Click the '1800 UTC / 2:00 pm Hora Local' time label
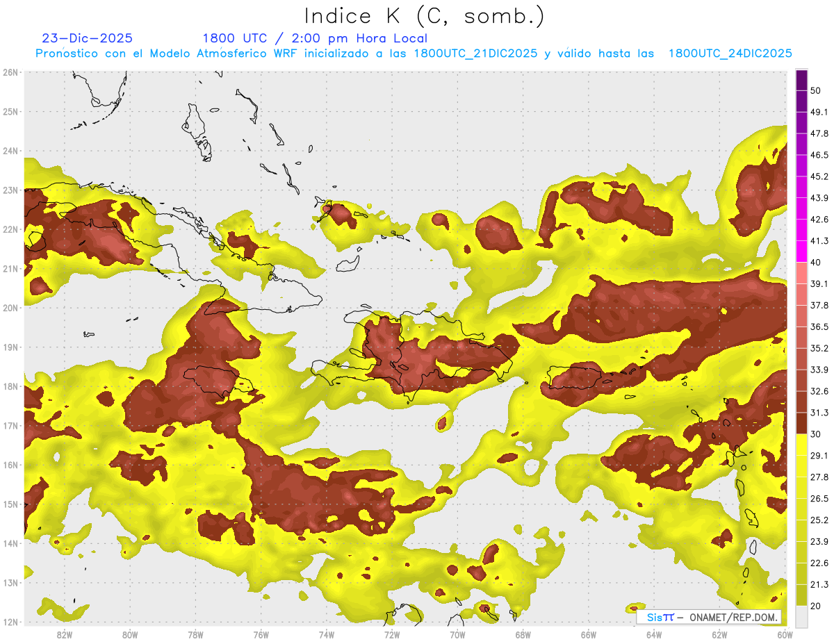Image resolution: width=834 pixels, height=644 pixels. [x=315, y=38]
